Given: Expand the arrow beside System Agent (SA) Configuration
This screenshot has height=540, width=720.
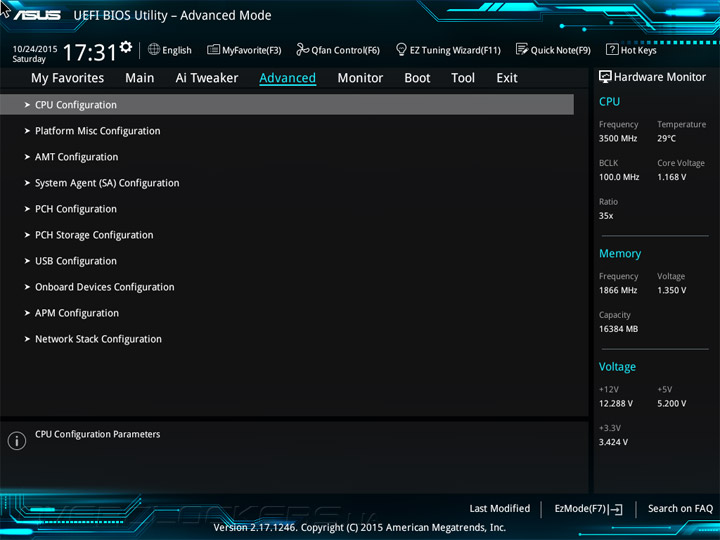Looking at the screenshot, I should (x=27, y=183).
